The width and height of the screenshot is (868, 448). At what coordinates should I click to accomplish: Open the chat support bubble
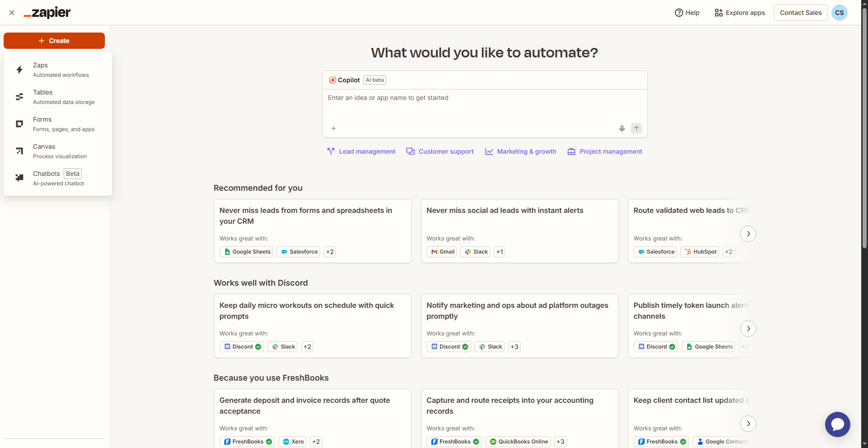837,424
